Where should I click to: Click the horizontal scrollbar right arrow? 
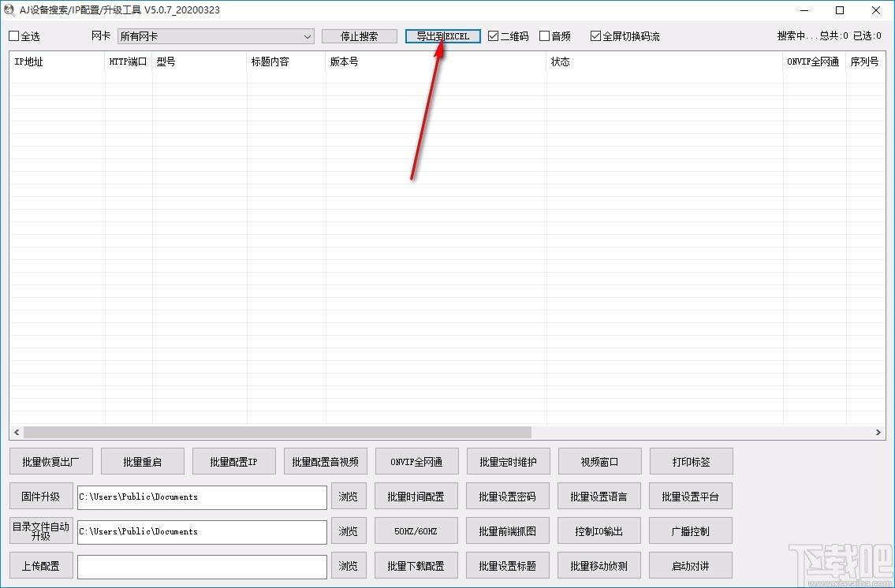[x=878, y=432]
